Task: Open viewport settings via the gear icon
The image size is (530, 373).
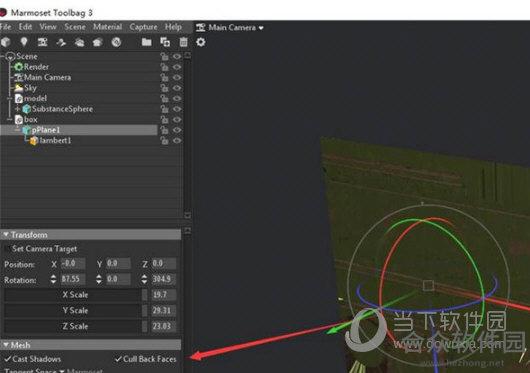Action: [x=201, y=42]
